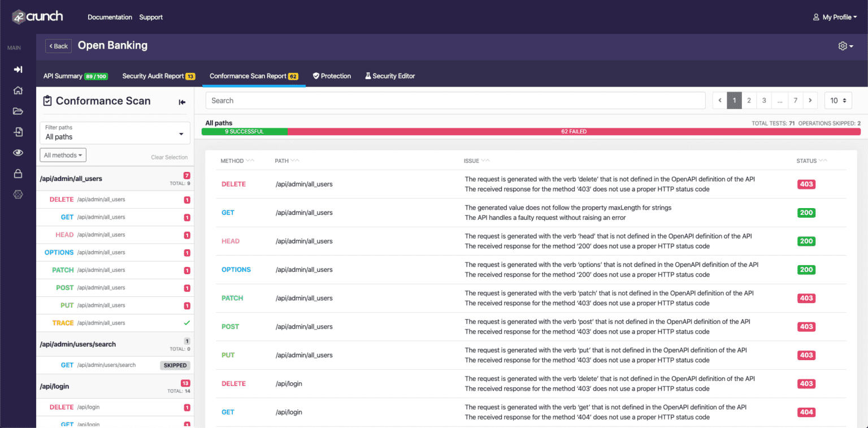The image size is (868, 428).
Task: Open the Home icon in the sidebar
Action: [x=18, y=90]
